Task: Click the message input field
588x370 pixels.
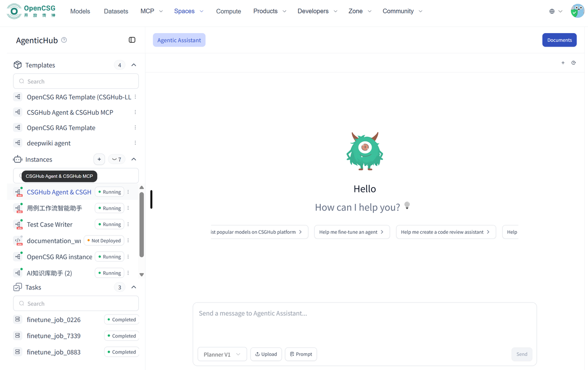Action: coord(364,324)
